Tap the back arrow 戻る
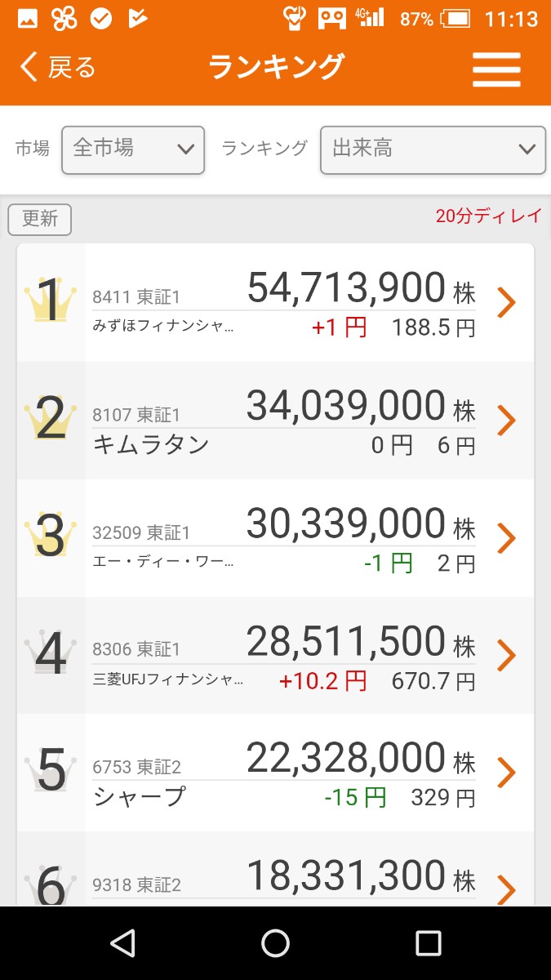 pyautogui.click(x=58, y=68)
